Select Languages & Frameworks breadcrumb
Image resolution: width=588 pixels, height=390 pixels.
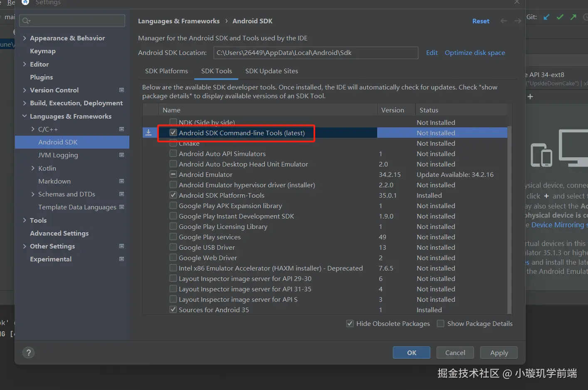[179, 21]
